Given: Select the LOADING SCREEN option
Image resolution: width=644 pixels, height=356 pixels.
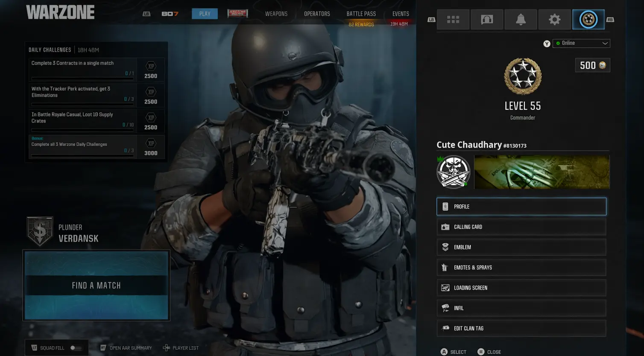Looking at the screenshot, I should pyautogui.click(x=521, y=288).
